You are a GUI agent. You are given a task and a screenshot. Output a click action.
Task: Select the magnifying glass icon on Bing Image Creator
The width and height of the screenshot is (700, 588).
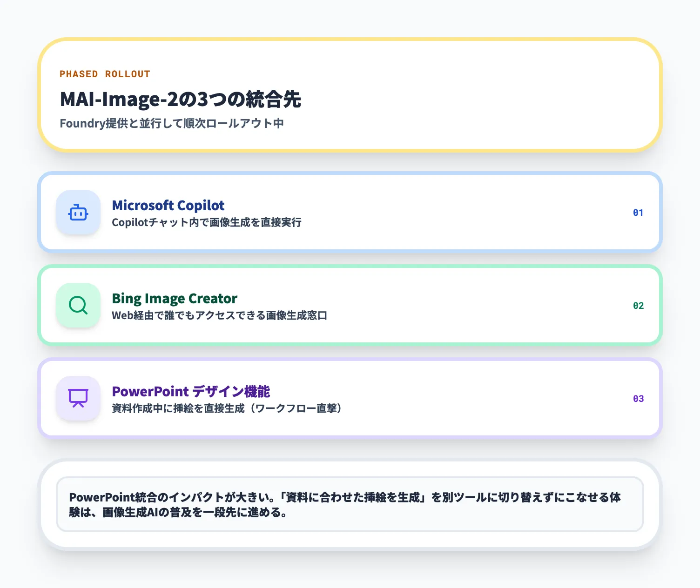click(78, 306)
